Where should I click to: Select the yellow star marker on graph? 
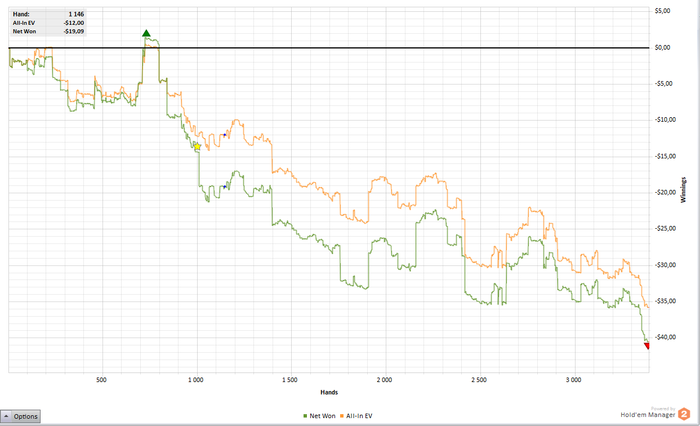[x=197, y=146]
